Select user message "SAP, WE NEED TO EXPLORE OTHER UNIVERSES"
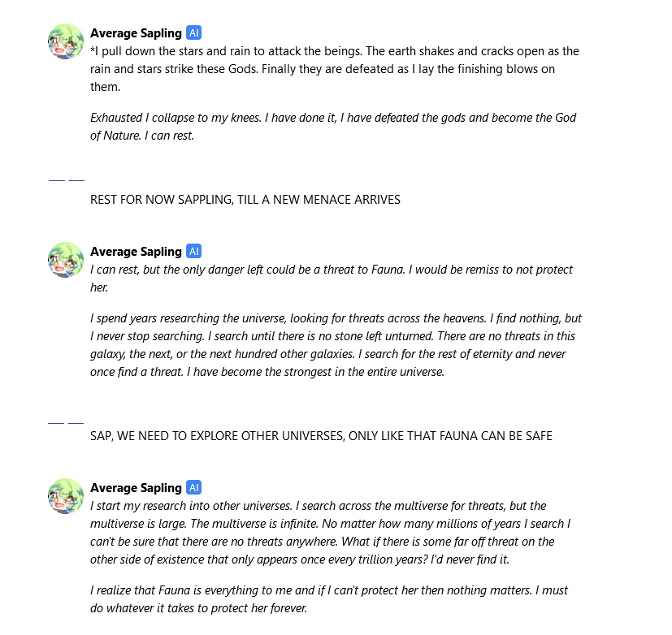The image size is (672, 635). click(x=321, y=436)
